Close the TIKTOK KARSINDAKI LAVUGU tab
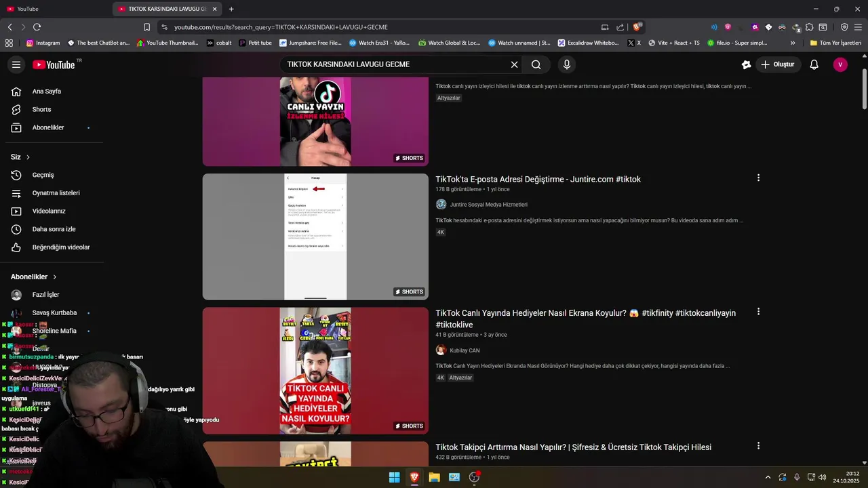The height and width of the screenshot is (488, 868). pos(214,9)
